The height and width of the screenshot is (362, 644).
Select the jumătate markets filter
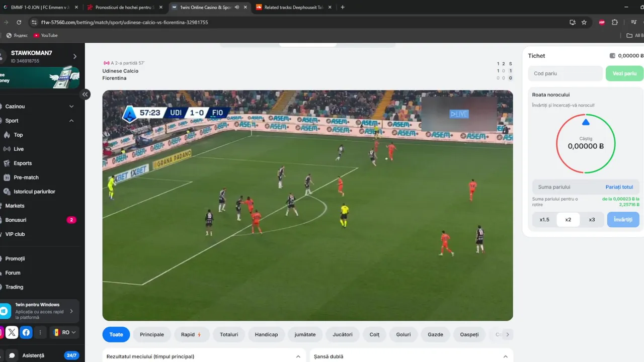[x=305, y=334]
